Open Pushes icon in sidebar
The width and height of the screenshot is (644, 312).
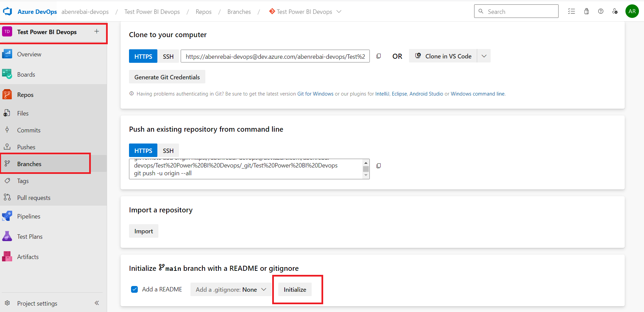pyautogui.click(x=7, y=147)
